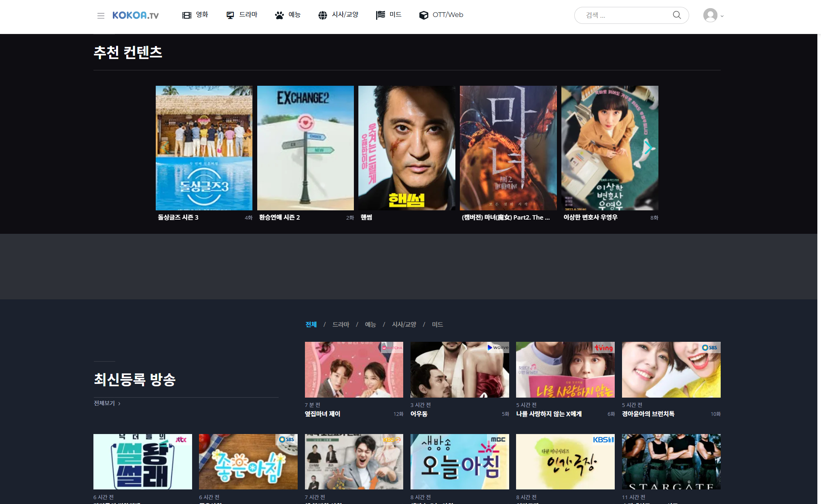Open the 시사/교양 menu

point(345,15)
